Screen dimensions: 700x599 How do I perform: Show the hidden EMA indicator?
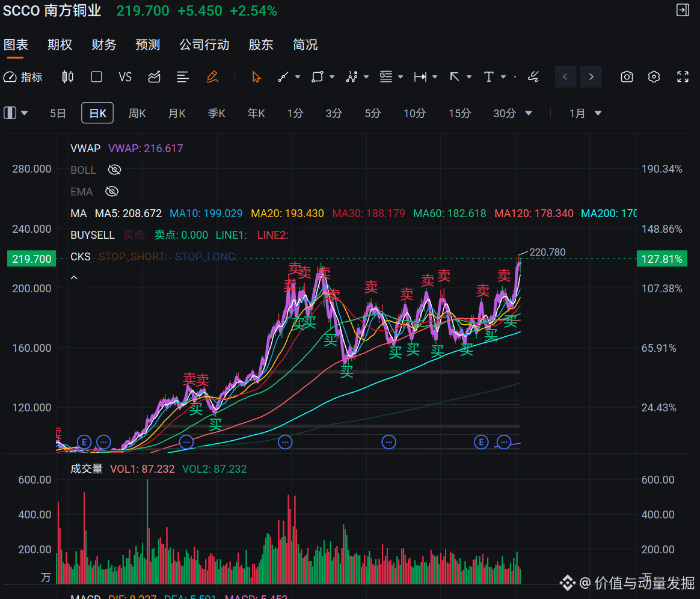(112, 191)
